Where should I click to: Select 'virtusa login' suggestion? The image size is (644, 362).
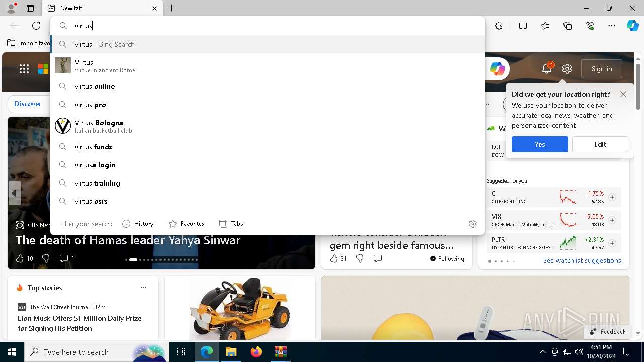(x=267, y=165)
